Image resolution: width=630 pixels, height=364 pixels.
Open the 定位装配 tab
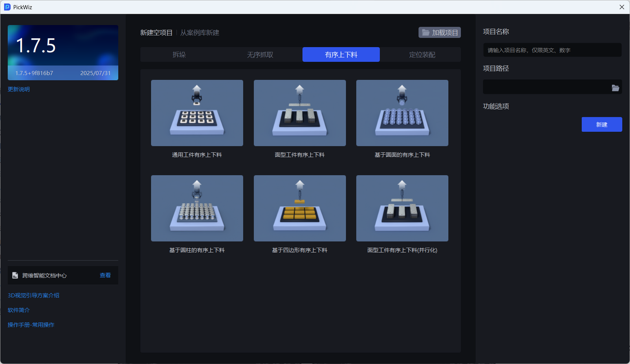click(422, 55)
